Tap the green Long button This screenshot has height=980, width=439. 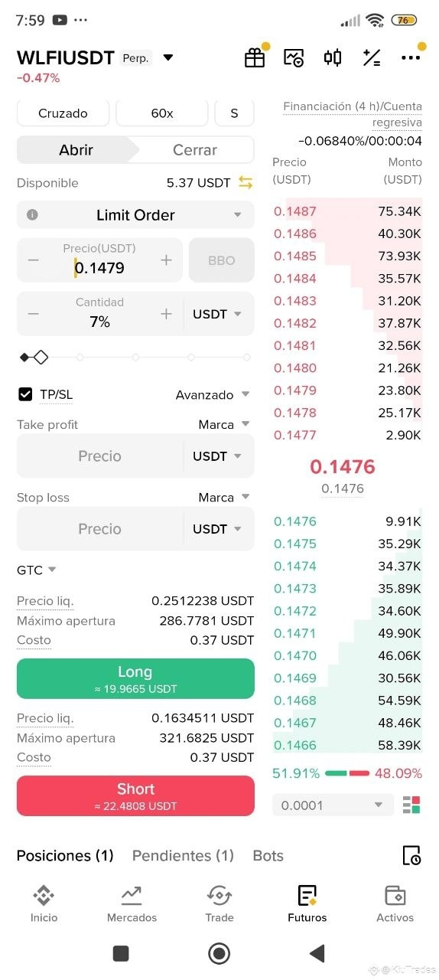tap(135, 678)
